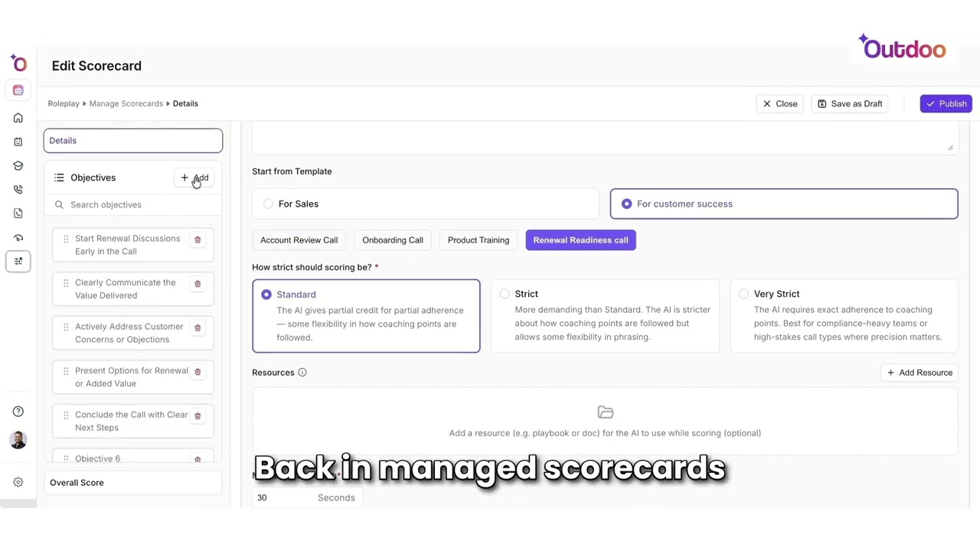Go to Manage Scorecards breadcrumb
Screen dimensions: 980x551
pyautogui.click(x=126, y=103)
